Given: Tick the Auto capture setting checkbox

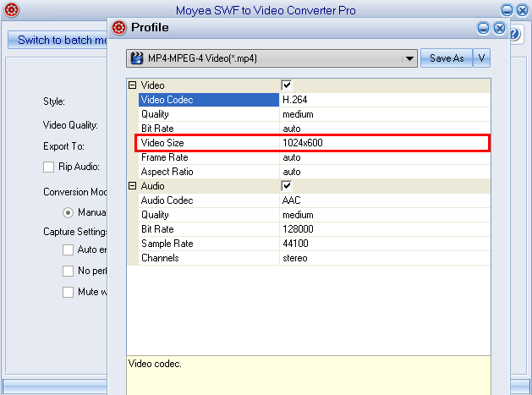Looking at the screenshot, I should [68, 250].
